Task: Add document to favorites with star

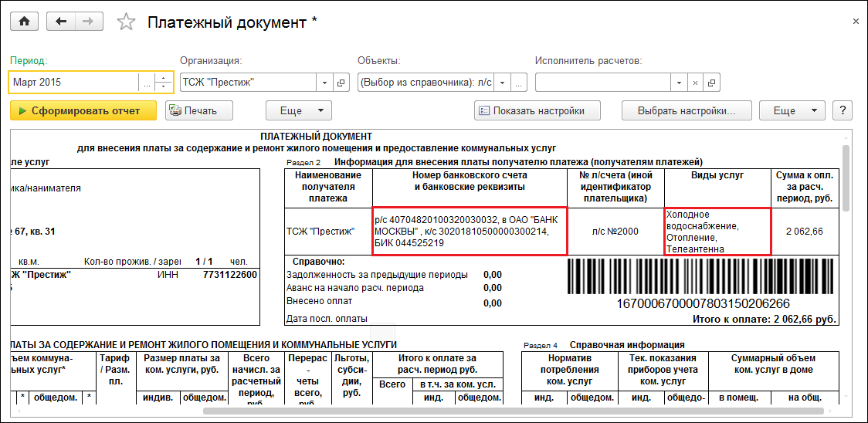Action: 125,22
